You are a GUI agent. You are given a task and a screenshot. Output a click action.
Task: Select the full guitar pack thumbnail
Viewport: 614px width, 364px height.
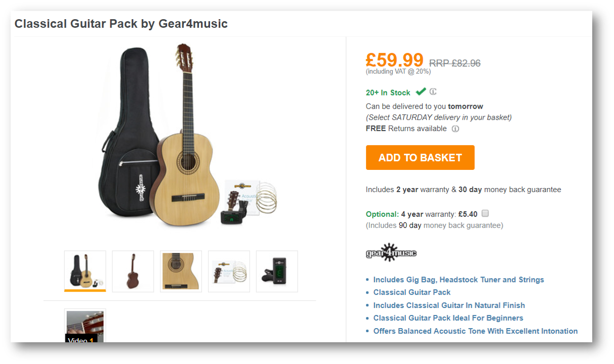(x=85, y=271)
